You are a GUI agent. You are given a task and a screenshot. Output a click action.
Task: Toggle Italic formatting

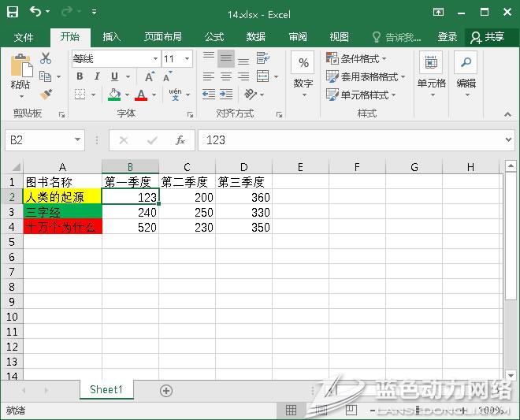click(97, 76)
